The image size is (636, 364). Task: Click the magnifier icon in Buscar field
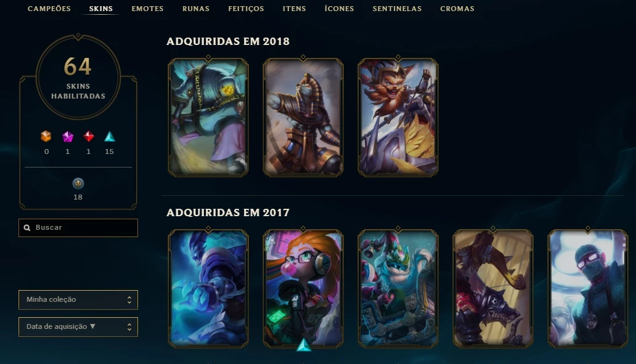(27, 228)
